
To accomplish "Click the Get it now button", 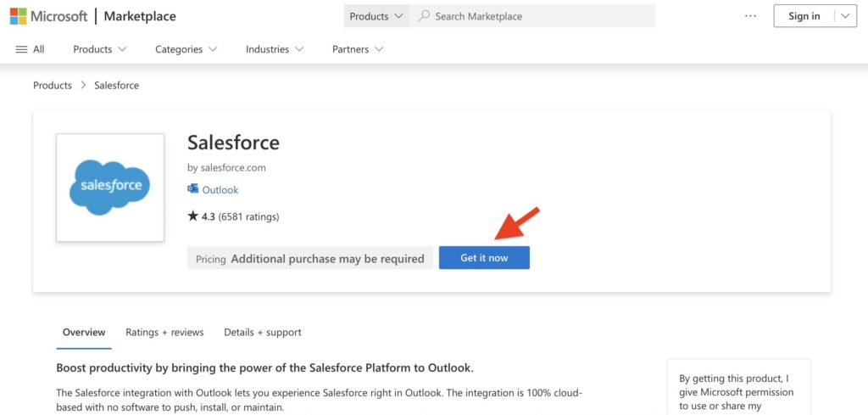I will coord(484,258).
